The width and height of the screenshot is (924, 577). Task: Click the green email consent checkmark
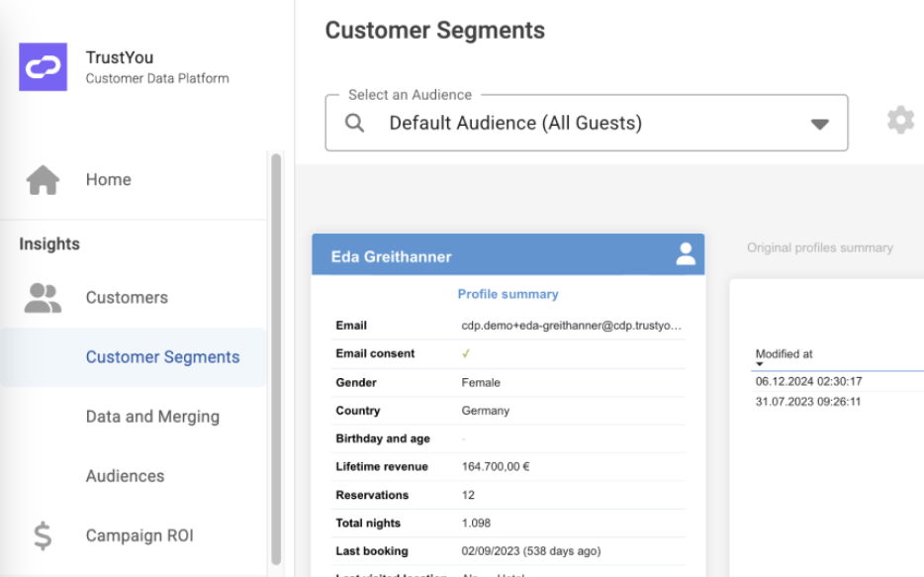pyautogui.click(x=466, y=353)
